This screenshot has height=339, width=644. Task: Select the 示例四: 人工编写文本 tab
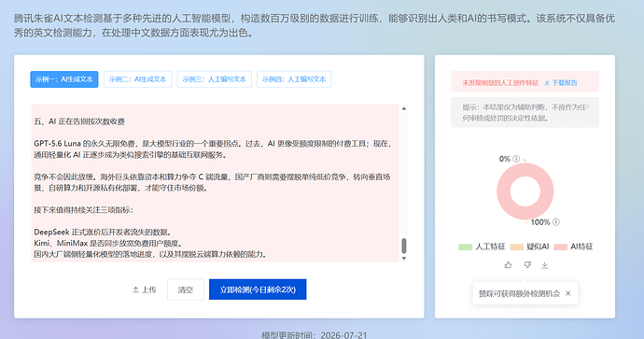(x=294, y=79)
